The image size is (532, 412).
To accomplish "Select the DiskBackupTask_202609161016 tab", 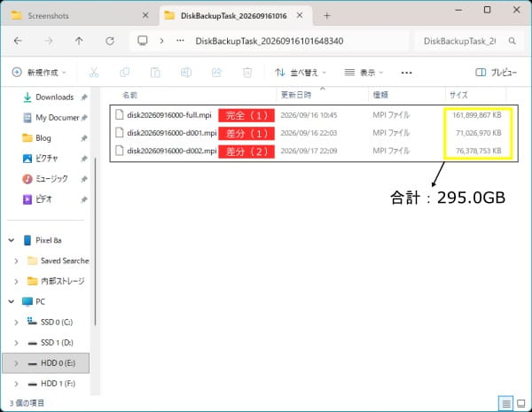I will (233, 16).
